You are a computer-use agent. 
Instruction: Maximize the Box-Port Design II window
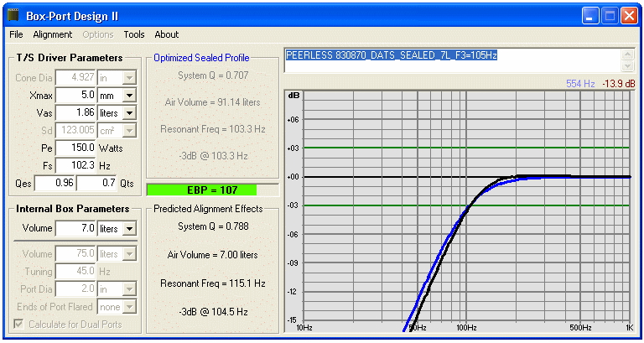610,16
